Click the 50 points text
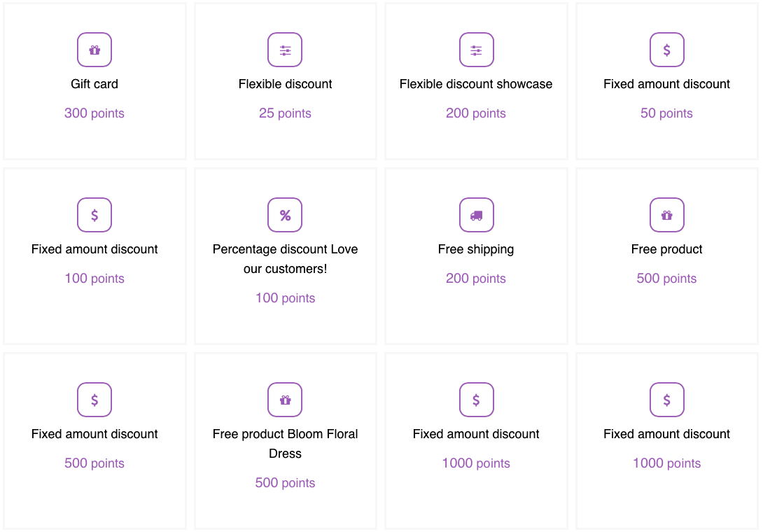This screenshot has height=532, width=763. [666, 113]
